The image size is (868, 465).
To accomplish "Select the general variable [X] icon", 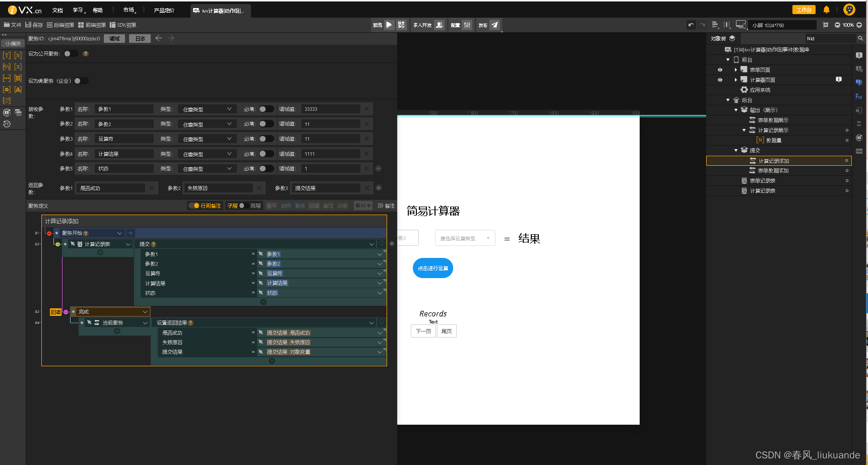I will pyautogui.click(x=18, y=67).
